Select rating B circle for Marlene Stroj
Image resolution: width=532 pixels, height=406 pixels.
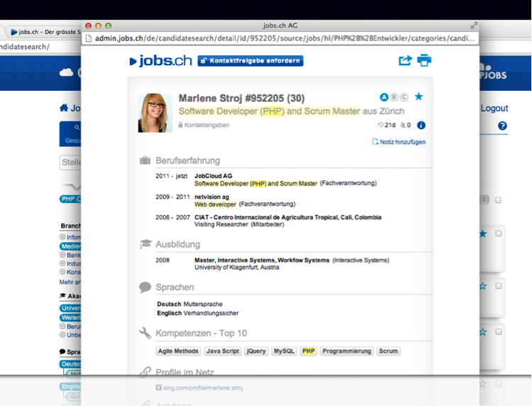coord(394,97)
